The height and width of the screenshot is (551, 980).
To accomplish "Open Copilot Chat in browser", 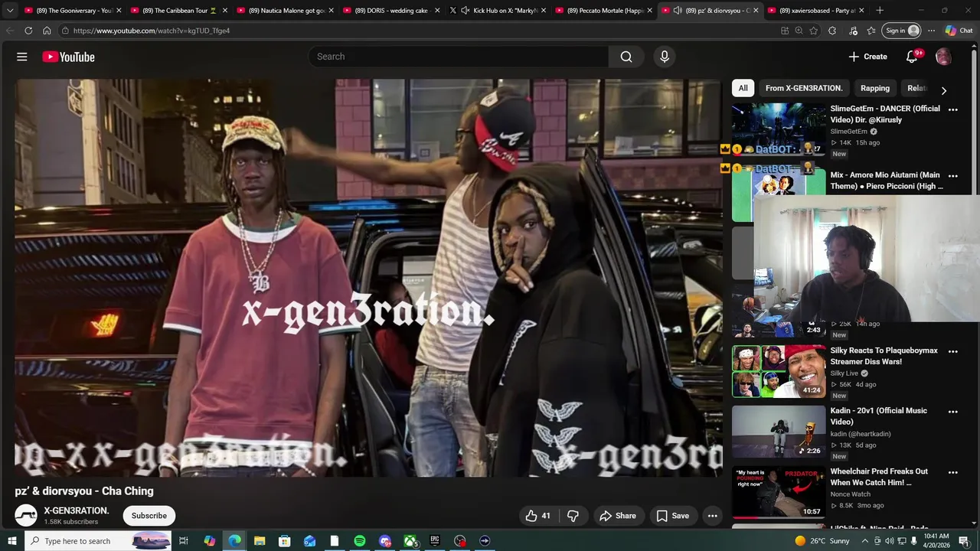I will [x=959, y=31].
